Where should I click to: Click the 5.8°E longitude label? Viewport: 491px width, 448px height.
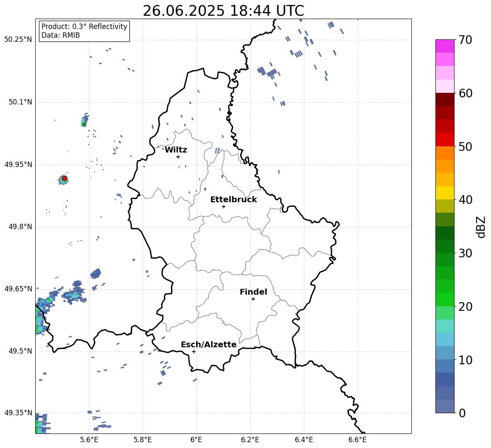[x=143, y=440]
